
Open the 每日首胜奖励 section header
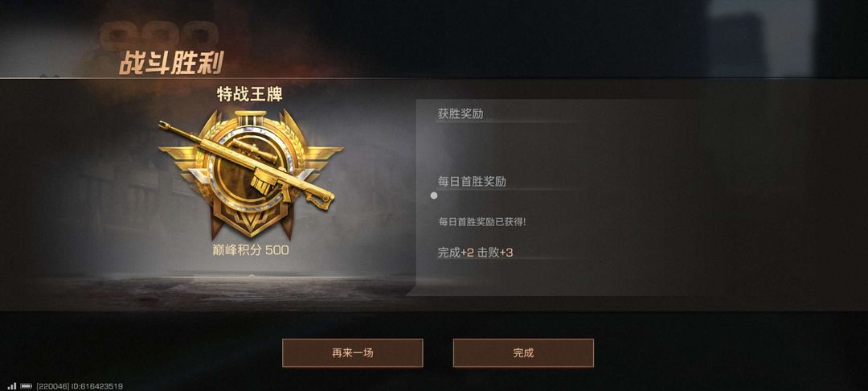click(x=472, y=182)
